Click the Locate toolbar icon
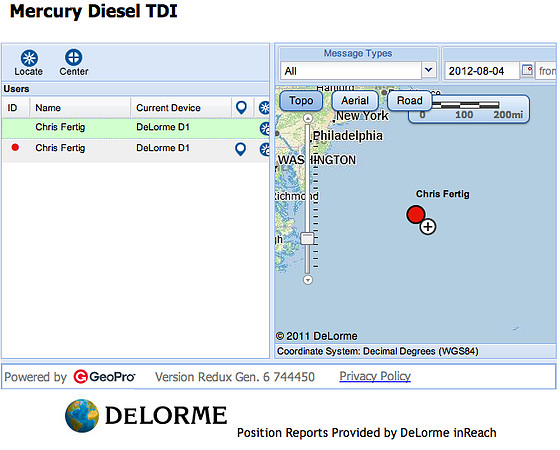The height and width of the screenshot is (450, 560). pos(29,58)
